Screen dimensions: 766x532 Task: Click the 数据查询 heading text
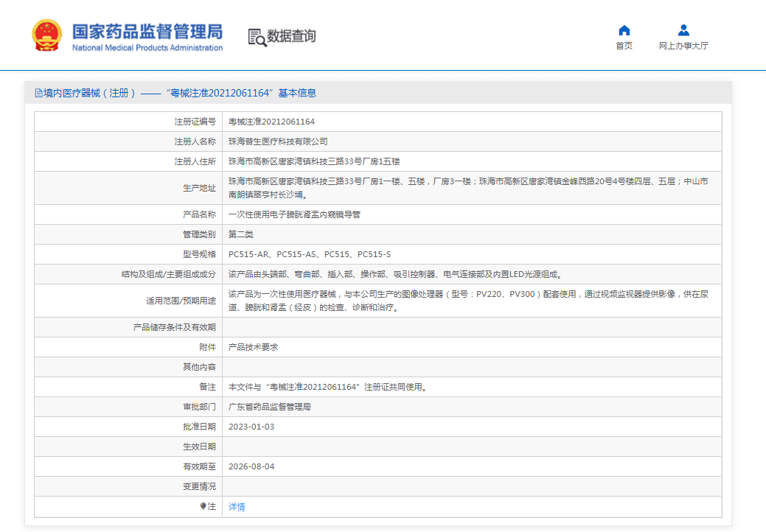(x=291, y=35)
